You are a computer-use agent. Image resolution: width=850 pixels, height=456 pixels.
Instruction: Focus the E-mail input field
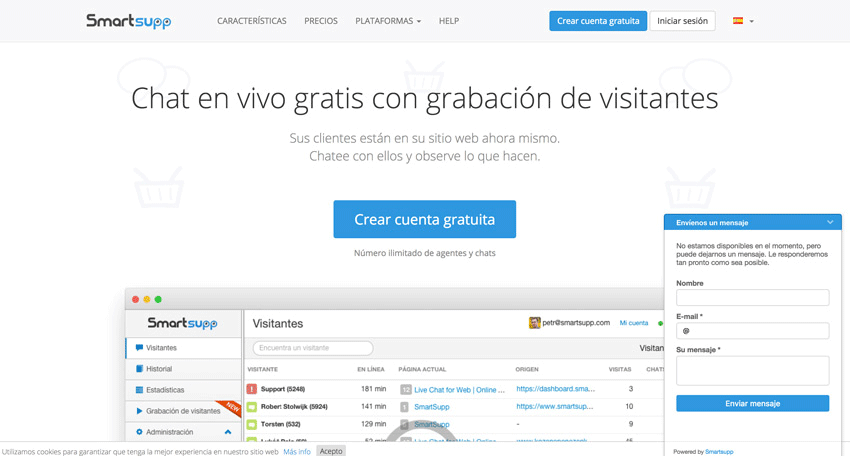click(x=752, y=331)
